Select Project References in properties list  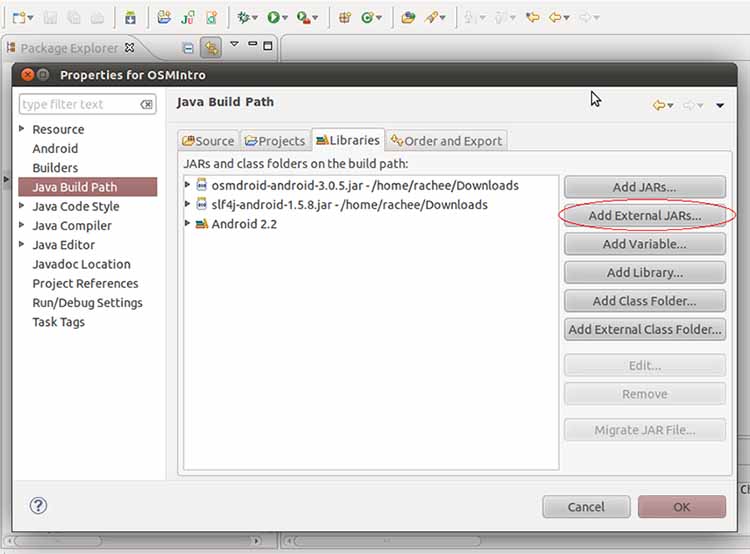[85, 284]
